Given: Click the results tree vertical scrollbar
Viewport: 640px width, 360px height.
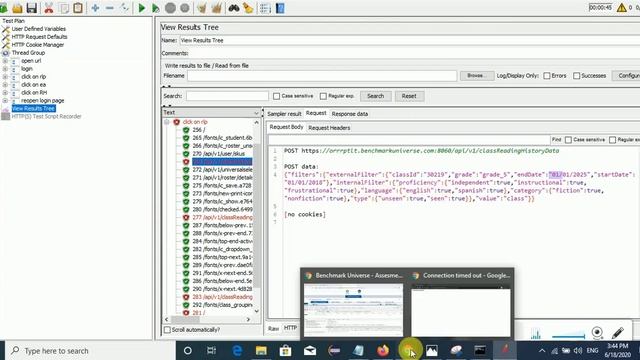Looking at the screenshot, I should pos(257,216).
